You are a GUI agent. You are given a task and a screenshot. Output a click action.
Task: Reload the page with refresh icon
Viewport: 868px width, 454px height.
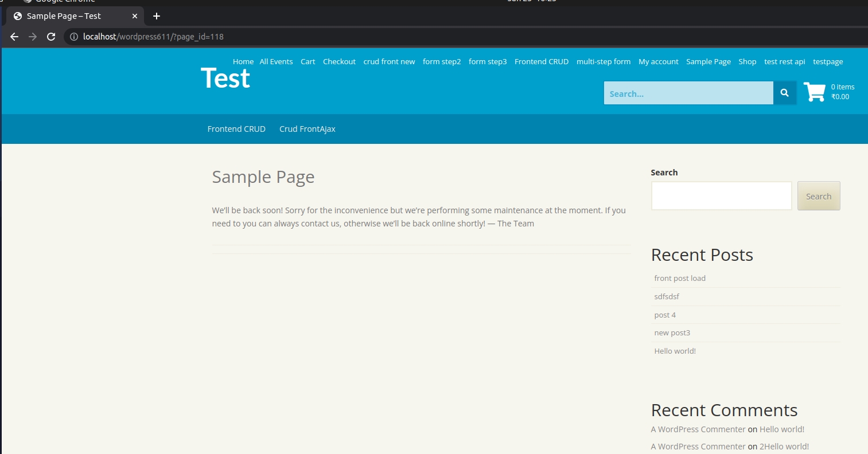point(51,37)
